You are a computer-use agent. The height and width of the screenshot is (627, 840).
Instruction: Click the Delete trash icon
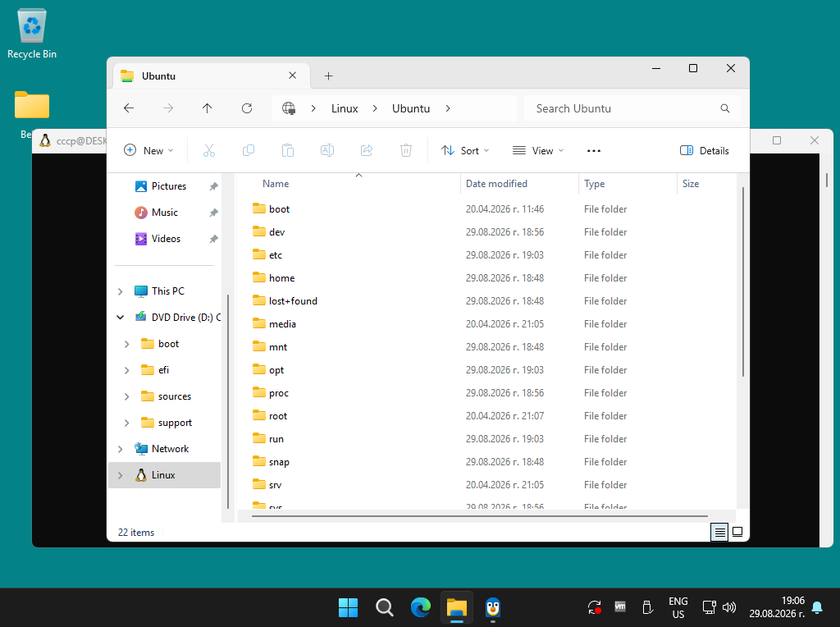pyautogui.click(x=406, y=150)
